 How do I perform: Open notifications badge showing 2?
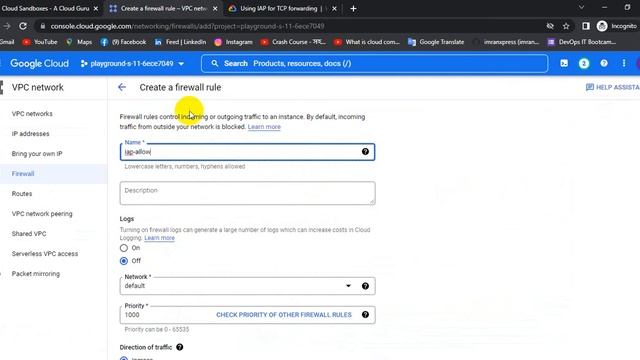click(584, 63)
